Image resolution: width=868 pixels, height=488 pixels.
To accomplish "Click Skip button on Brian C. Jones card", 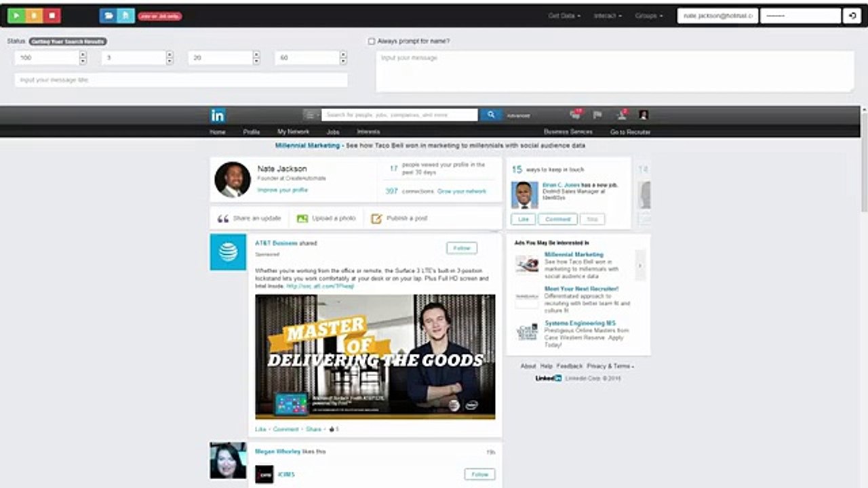I will tap(593, 220).
